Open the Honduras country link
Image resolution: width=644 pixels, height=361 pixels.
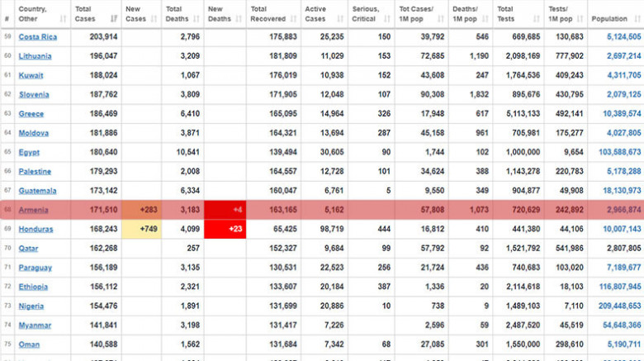(36, 230)
